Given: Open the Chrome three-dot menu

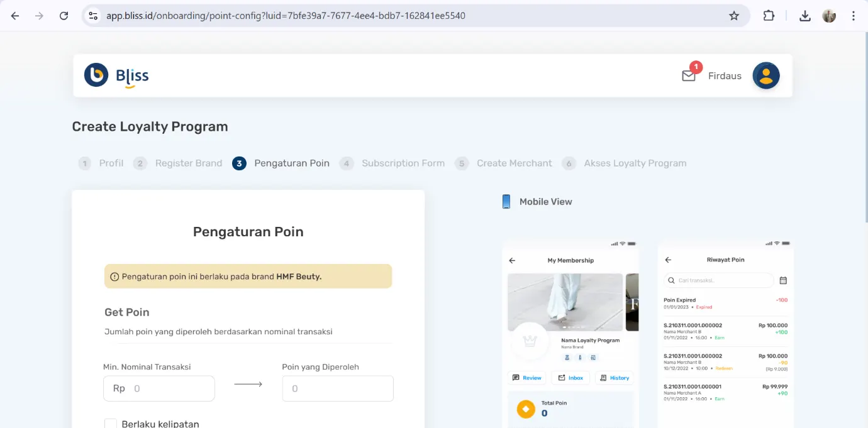Looking at the screenshot, I should [x=853, y=16].
